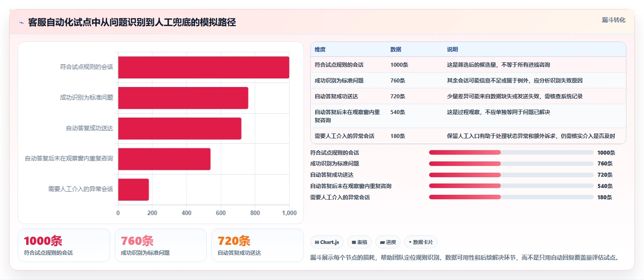The image size is (644, 280).
Task: Click table cell 成功识别为标准问题
Action: click(x=339, y=81)
